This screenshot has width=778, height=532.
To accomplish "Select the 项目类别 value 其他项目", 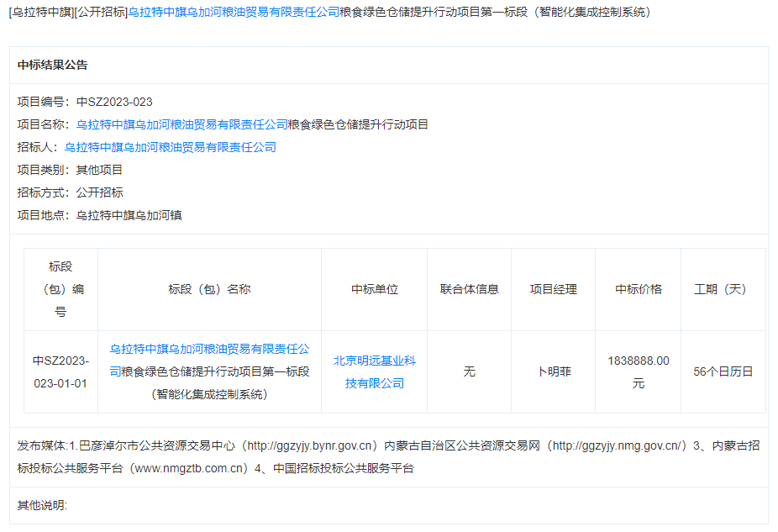I will pyautogui.click(x=101, y=170).
